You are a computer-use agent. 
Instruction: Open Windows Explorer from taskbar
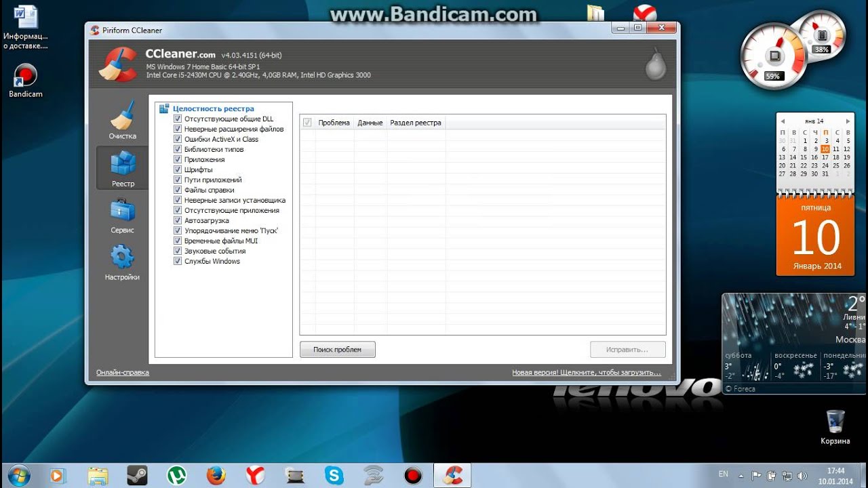click(98, 475)
